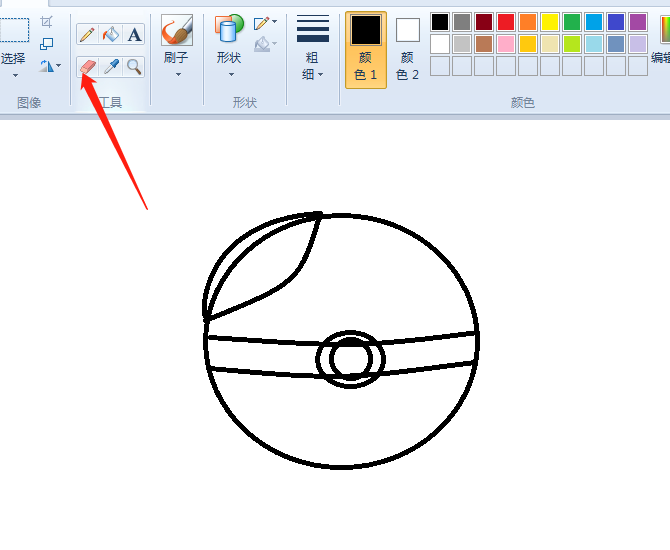Click the first empty custom color slot

click(440, 66)
